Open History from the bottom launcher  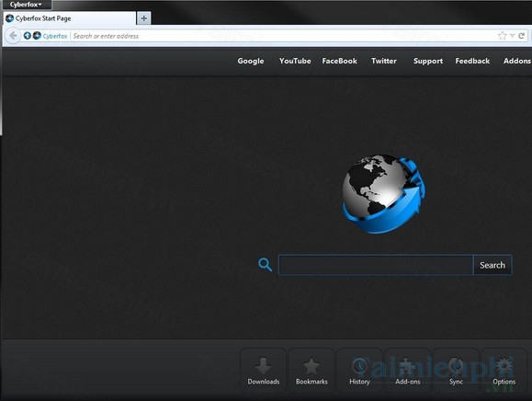(x=359, y=371)
